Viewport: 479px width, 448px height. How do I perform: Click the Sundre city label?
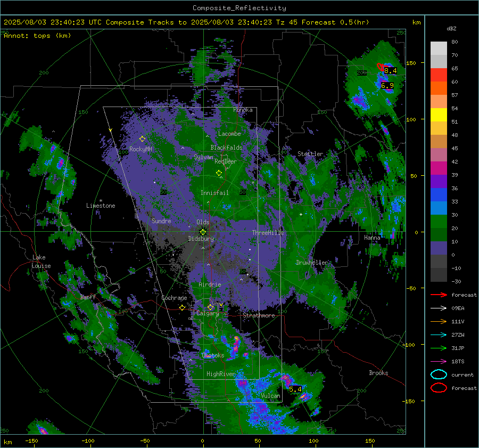coord(161,221)
